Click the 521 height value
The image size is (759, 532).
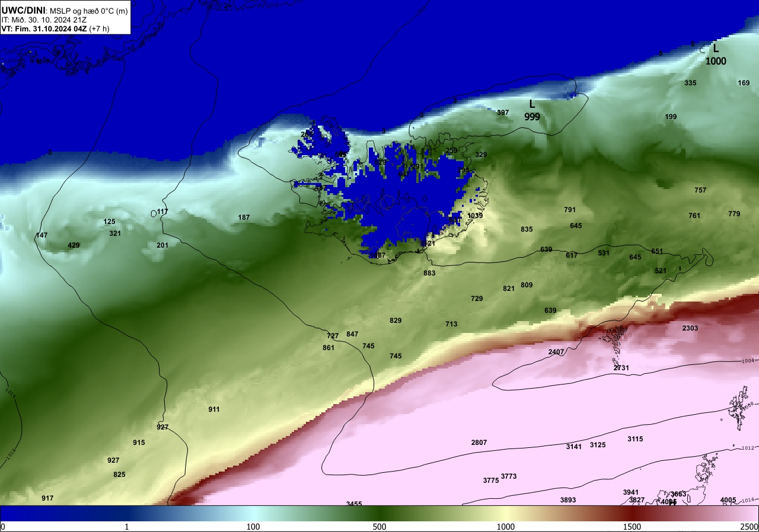point(661,271)
